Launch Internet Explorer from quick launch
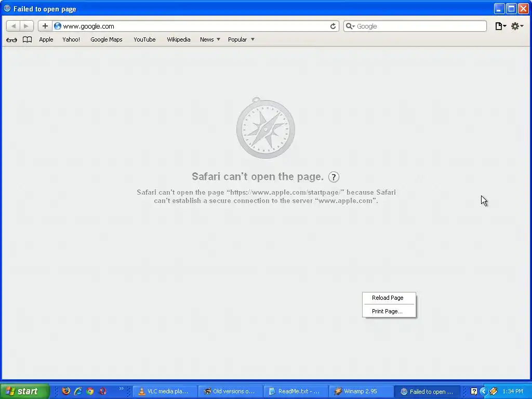The width and height of the screenshot is (532, 399). 78,391
